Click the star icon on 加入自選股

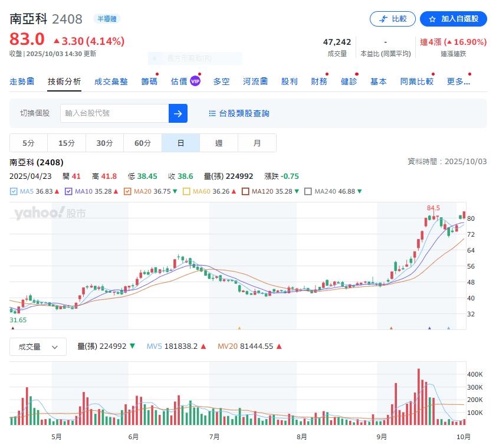click(434, 18)
